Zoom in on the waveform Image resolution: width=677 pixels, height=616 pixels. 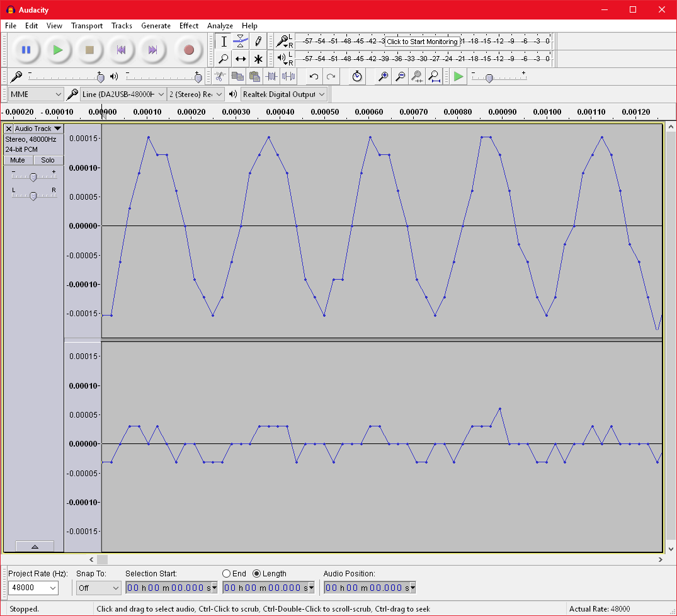tap(382, 77)
